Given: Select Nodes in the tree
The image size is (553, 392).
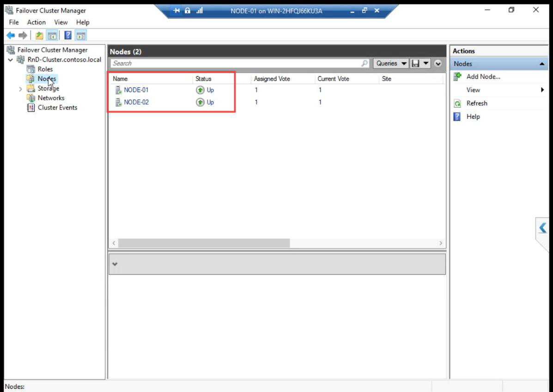Looking at the screenshot, I should click(47, 78).
